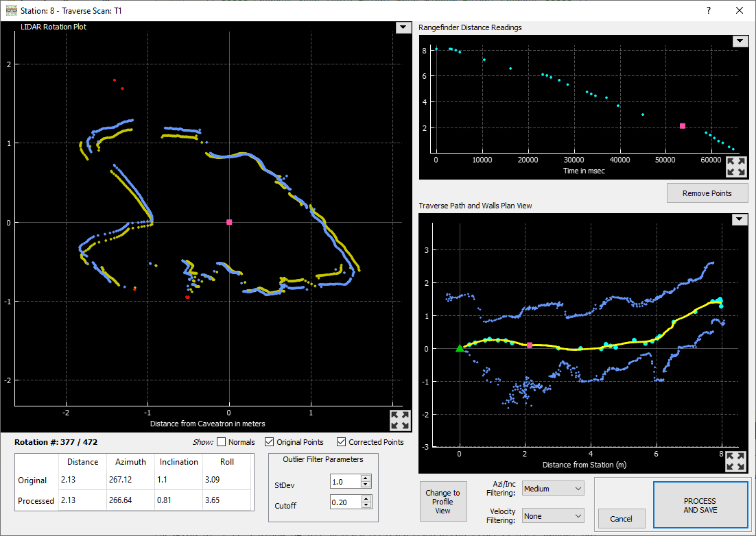
Task: Increase the StDev value with up arrow
Action: pyautogui.click(x=366, y=478)
